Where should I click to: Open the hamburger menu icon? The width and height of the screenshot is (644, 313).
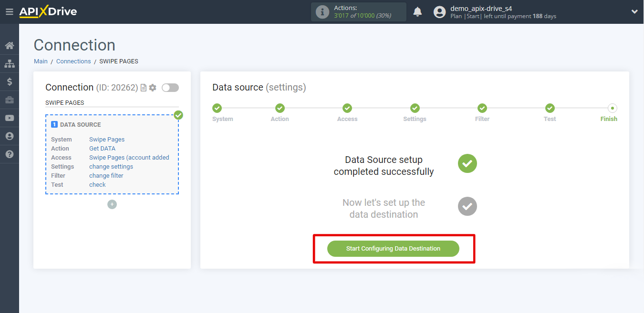pos(9,12)
